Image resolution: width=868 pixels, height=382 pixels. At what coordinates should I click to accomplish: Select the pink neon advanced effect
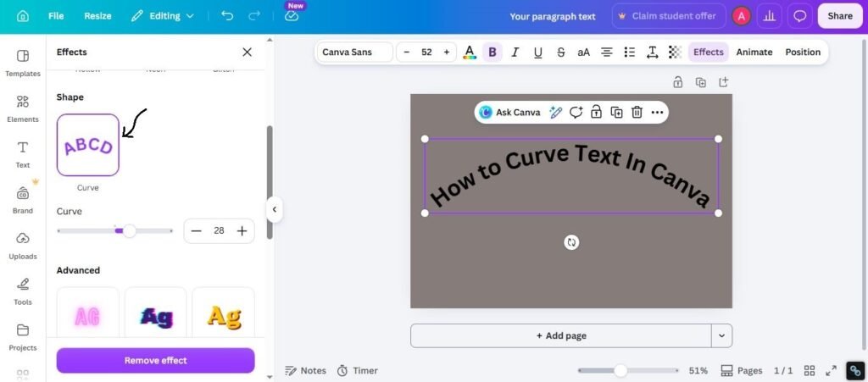(88, 313)
